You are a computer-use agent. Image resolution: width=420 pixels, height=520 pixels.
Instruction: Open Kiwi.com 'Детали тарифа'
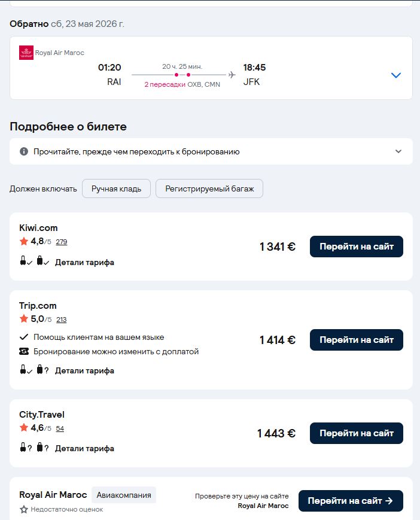point(84,262)
